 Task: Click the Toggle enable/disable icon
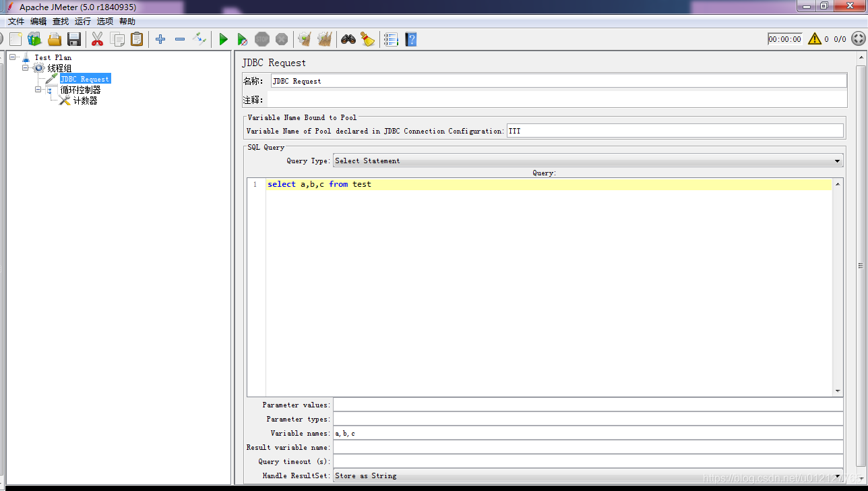click(x=199, y=39)
